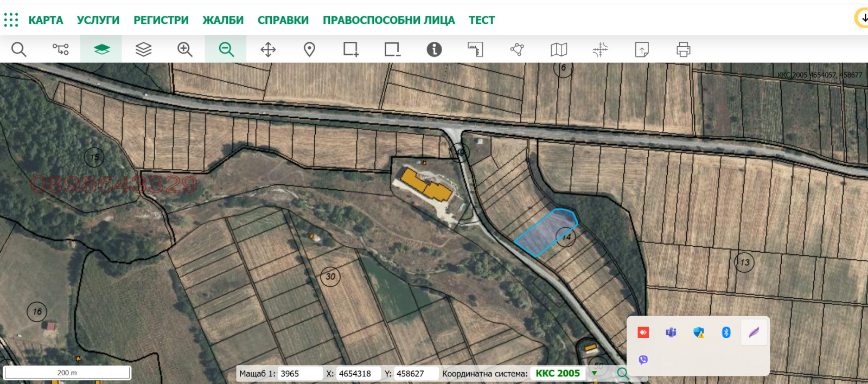Click the Мащаб scale input field

coord(299,374)
